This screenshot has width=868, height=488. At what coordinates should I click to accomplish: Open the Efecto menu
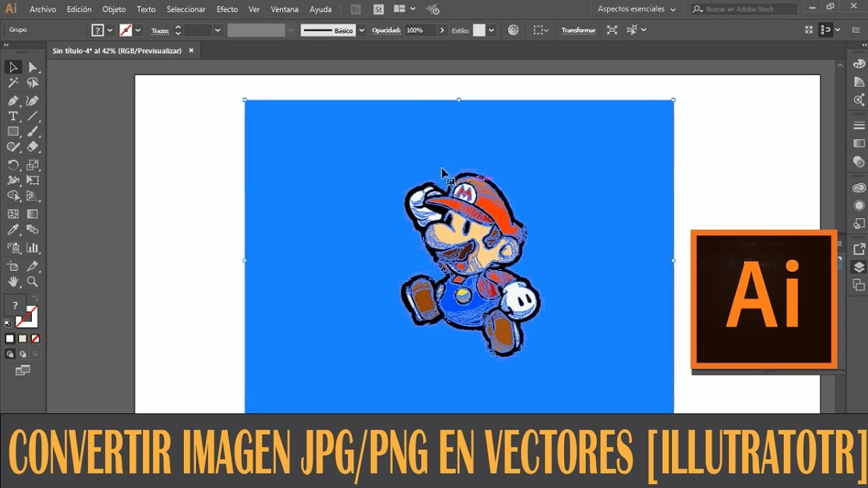click(227, 9)
